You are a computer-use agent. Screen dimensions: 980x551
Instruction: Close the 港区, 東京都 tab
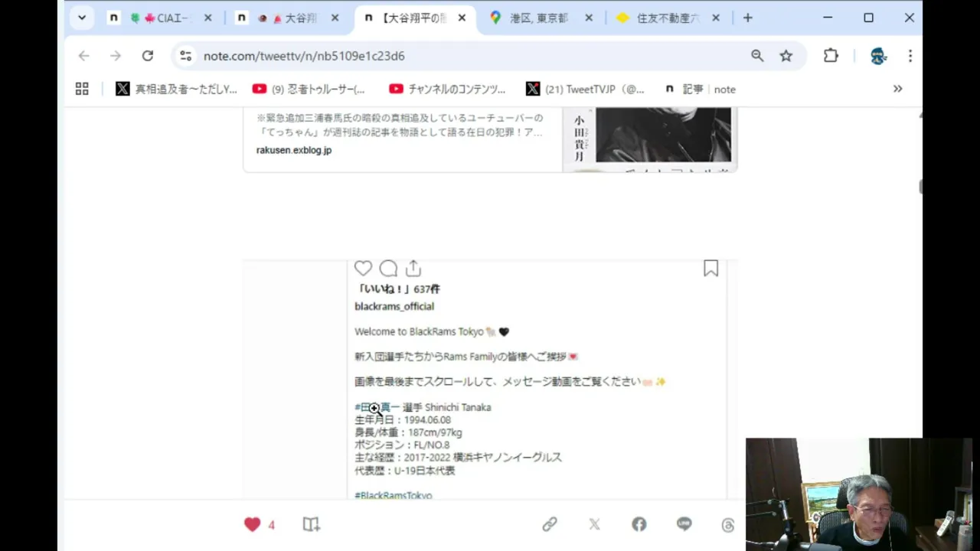pyautogui.click(x=589, y=18)
